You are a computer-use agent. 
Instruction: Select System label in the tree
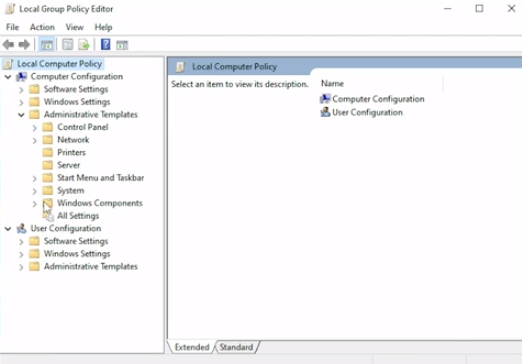pyautogui.click(x=71, y=190)
